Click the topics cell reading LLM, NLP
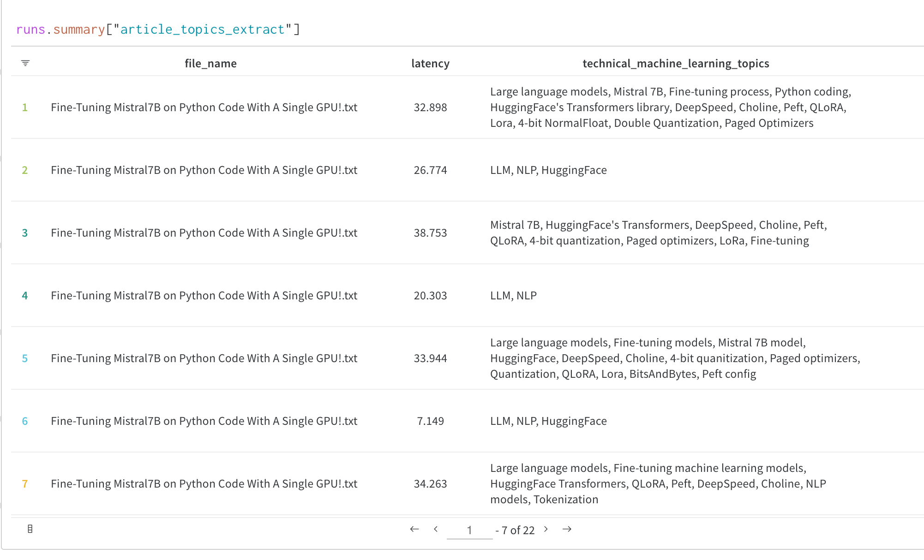 [513, 295]
